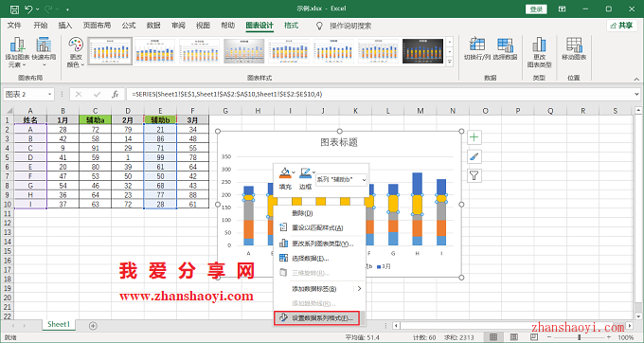Switch to Normal view icon in status bar
The width and height of the screenshot is (644, 343).
(x=493, y=337)
